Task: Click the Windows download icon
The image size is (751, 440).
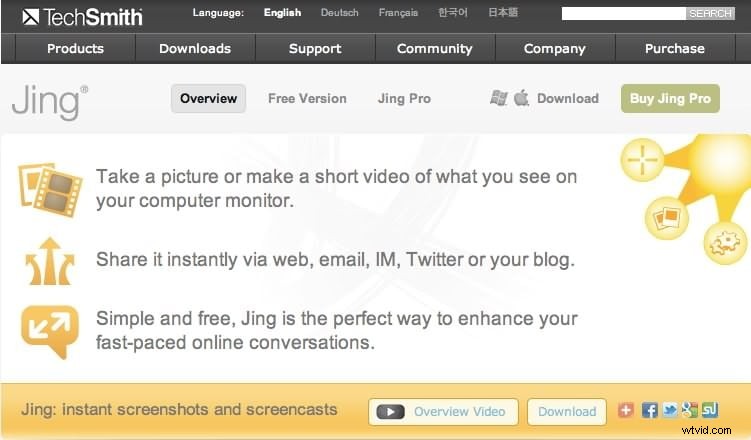Action: (499, 98)
